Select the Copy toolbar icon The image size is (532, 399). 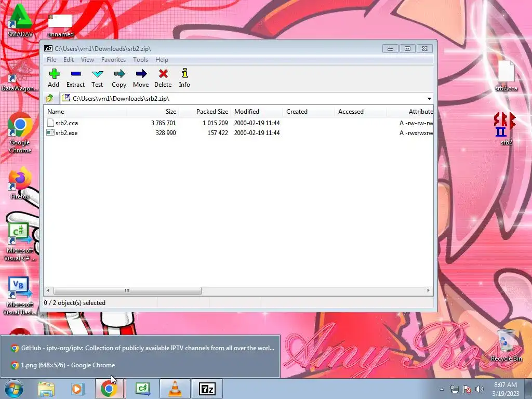(x=119, y=78)
